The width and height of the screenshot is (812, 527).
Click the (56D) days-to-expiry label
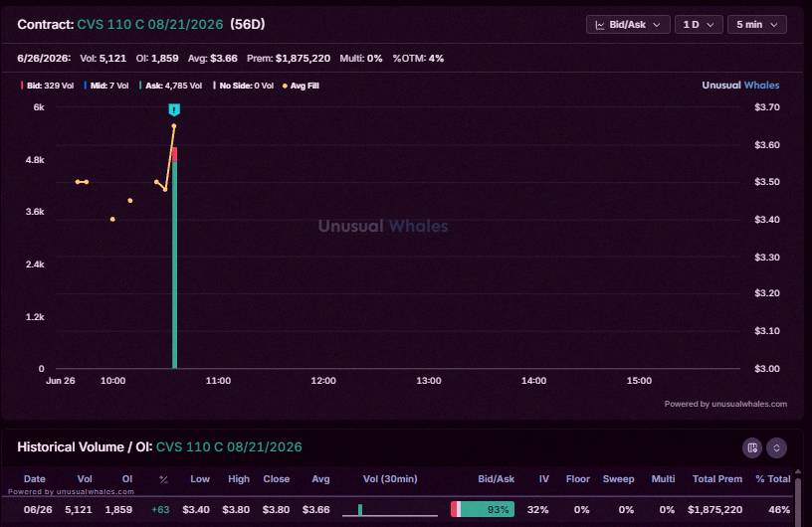click(248, 24)
